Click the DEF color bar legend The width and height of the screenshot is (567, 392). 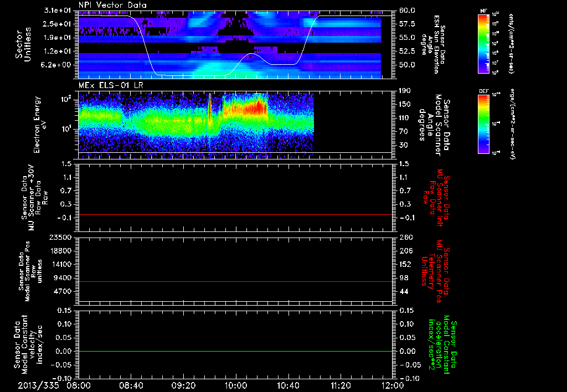(x=483, y=124)
